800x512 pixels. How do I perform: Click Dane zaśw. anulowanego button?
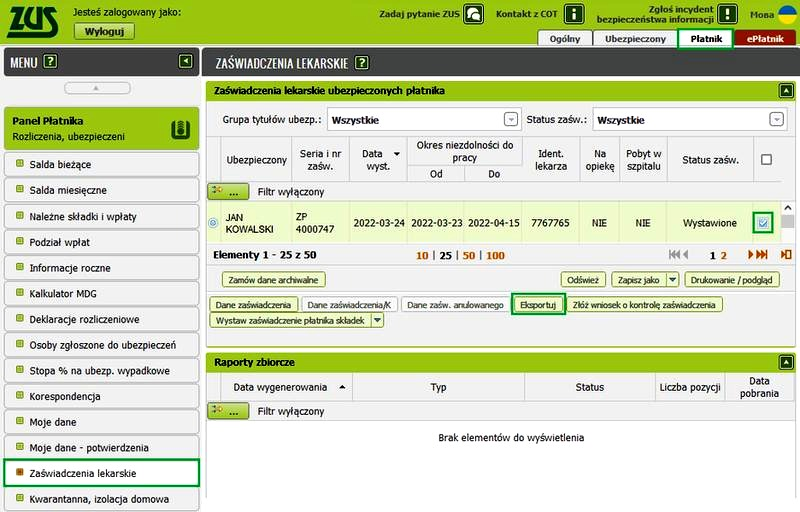tap(456, 305)
